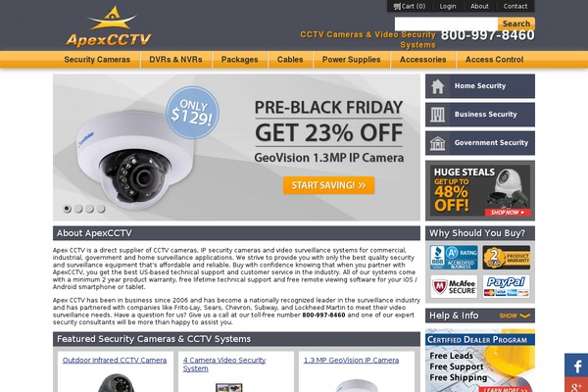Click the Start Saving button
The width and height of the screenshot is (588, 392).
click(328, 185)
